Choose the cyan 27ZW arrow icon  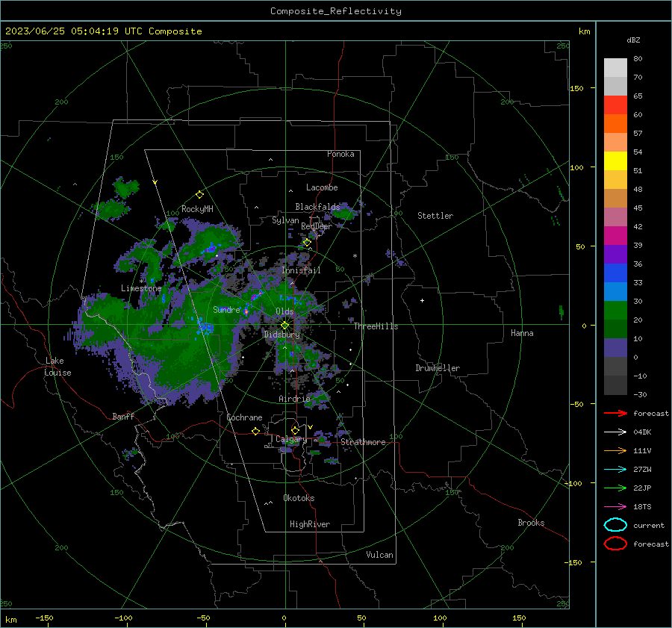click(x=615, y=470)
